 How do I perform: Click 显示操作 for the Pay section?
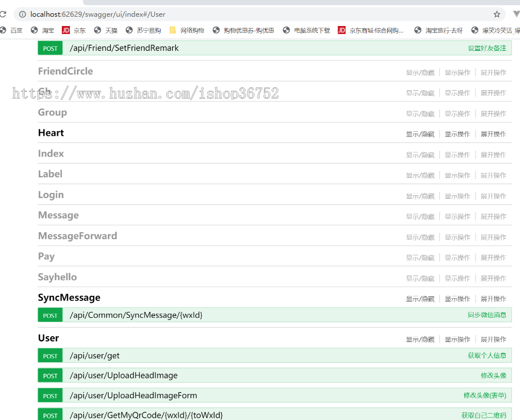coord(458,258)
